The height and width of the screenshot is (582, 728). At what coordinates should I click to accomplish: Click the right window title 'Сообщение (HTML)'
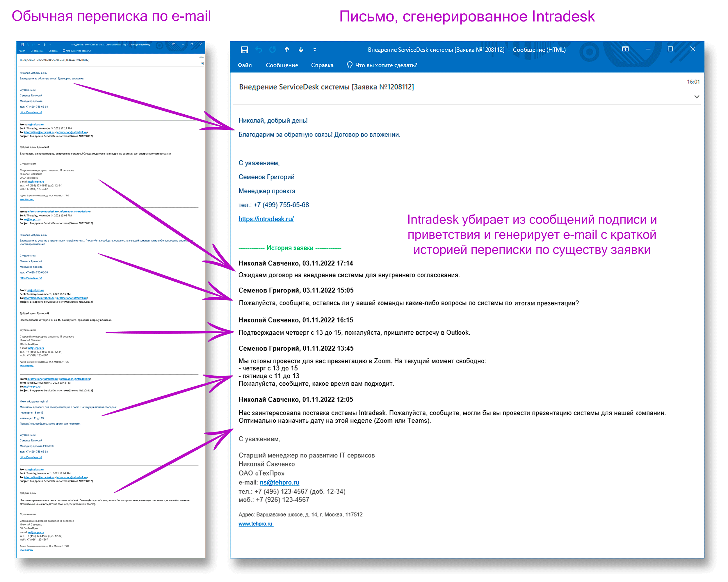pyautogui.click(x=539, y=50)
